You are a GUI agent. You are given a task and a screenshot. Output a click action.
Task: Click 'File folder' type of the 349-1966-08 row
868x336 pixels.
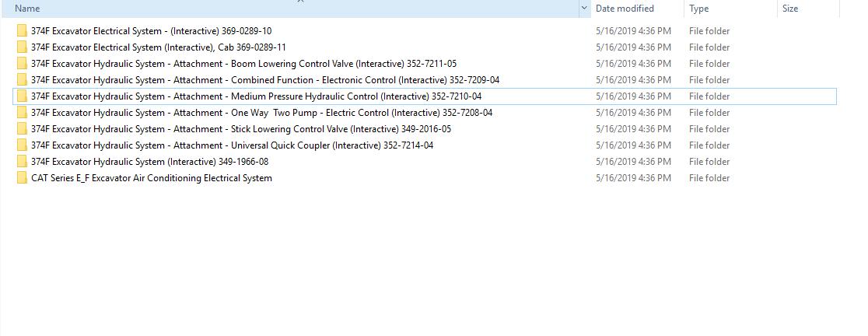tap(709, 162)
